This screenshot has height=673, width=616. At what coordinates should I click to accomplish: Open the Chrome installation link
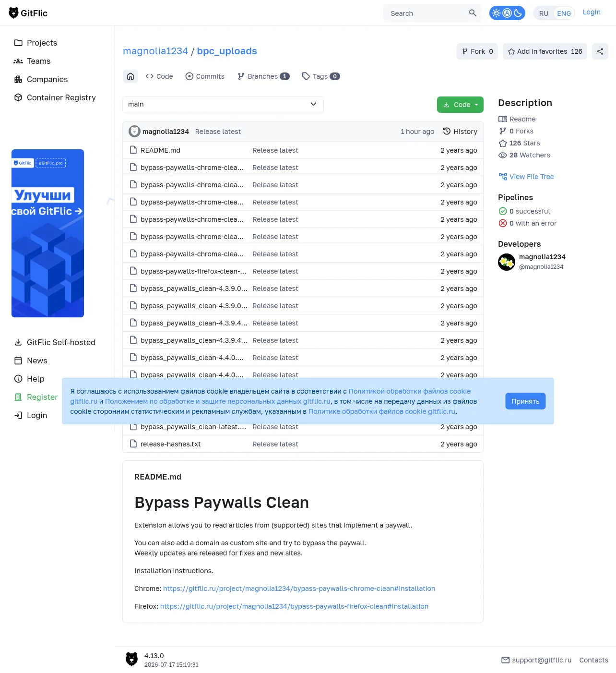click(299, 589)
